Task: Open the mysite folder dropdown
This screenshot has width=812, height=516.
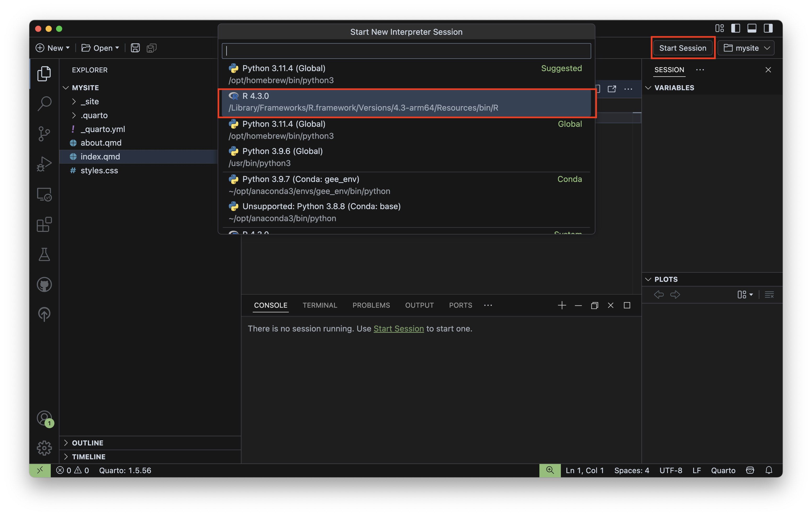Action: [x=746, y=48]
